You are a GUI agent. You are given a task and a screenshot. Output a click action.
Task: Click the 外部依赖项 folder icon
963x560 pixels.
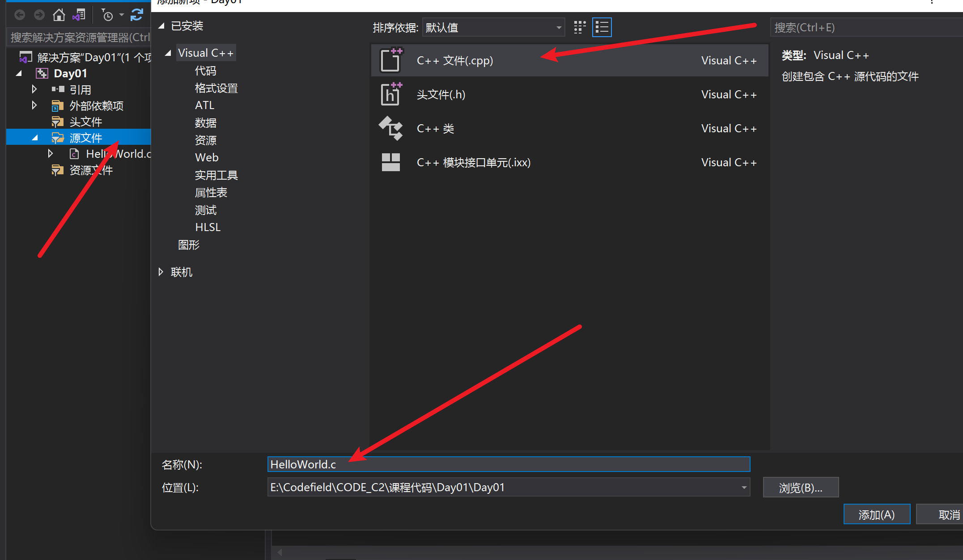click(x=58, y=106)
